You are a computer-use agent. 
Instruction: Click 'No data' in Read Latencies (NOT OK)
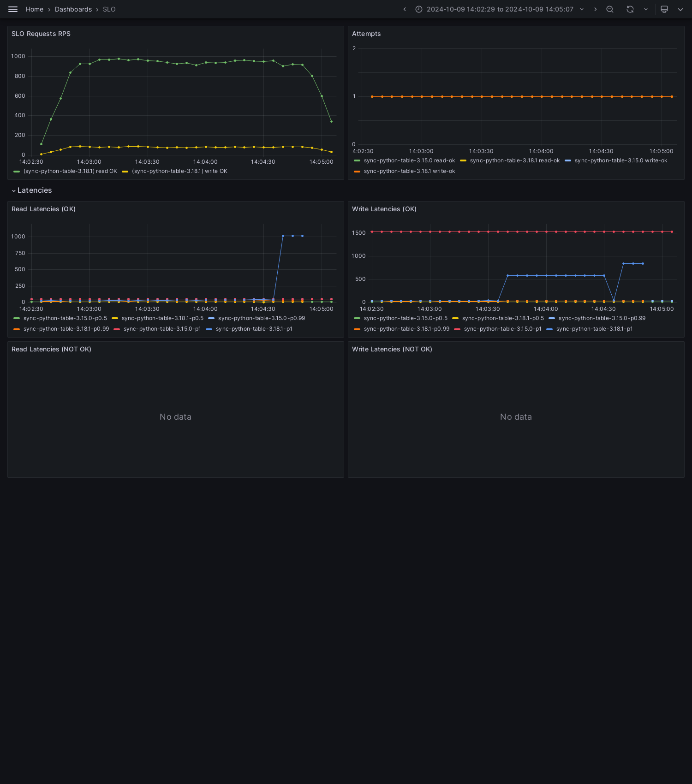(x=175, y=417)
